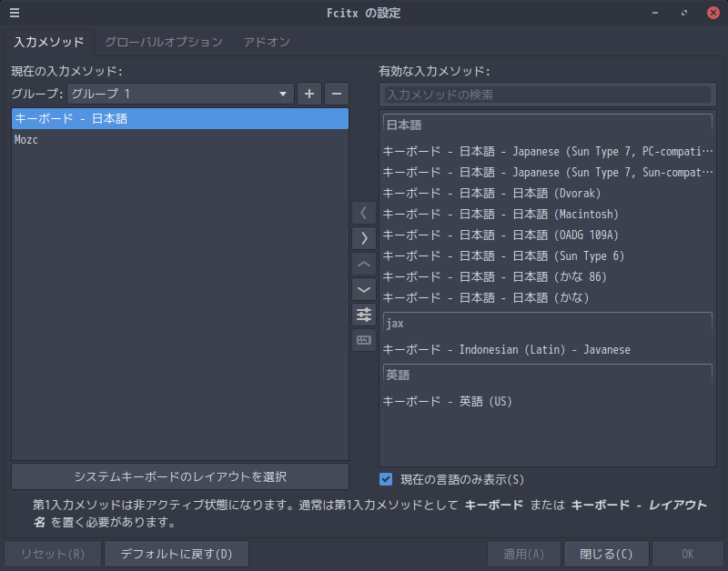The height and width of the screenshot is (571, 728).
Task: Select キーボード - 英語 (US) entry
Action: tap(548, 401)
